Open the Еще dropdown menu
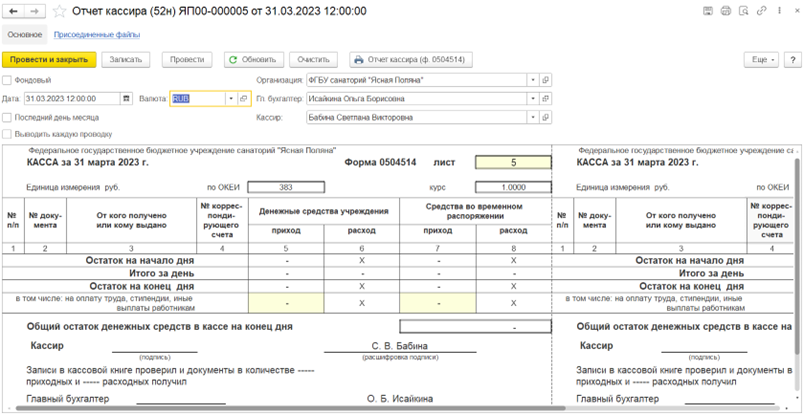Screen dimensions: 803x414 (x=761, y=59)
